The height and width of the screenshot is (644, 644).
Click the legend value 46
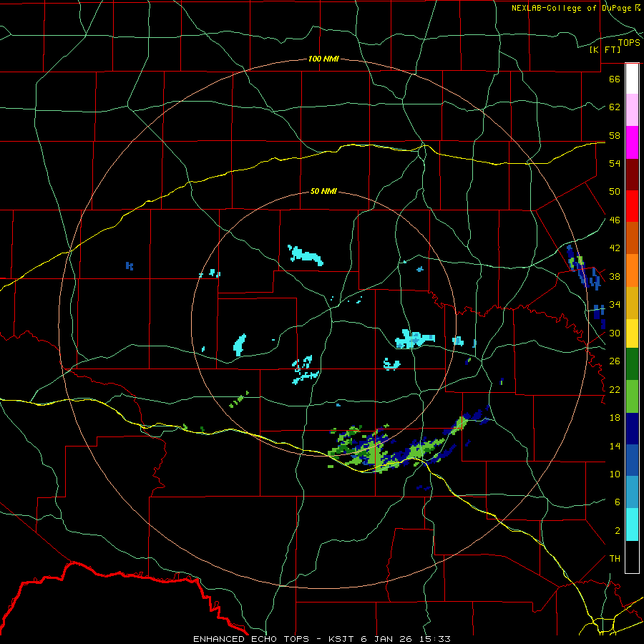(615, 220)
